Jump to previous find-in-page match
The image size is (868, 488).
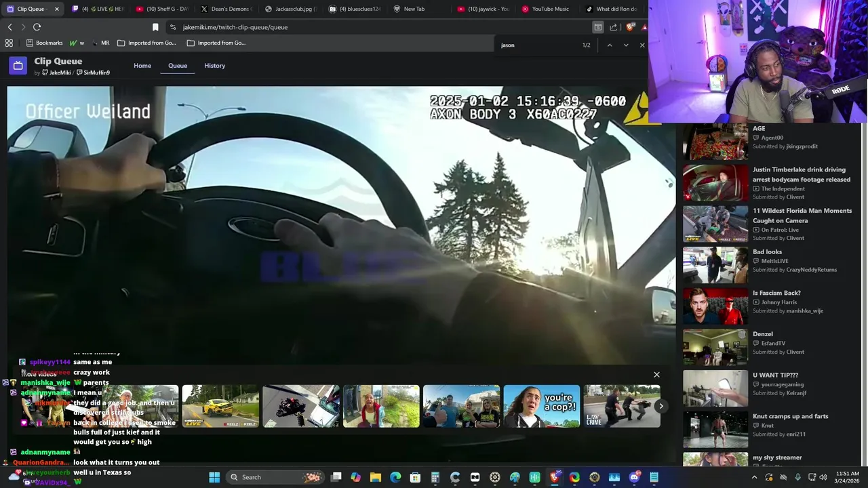coord(609,45)
